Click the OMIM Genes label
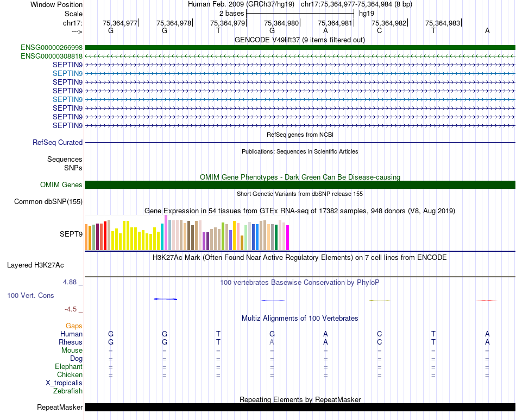 pyautogui.click(x=61, y=184)
